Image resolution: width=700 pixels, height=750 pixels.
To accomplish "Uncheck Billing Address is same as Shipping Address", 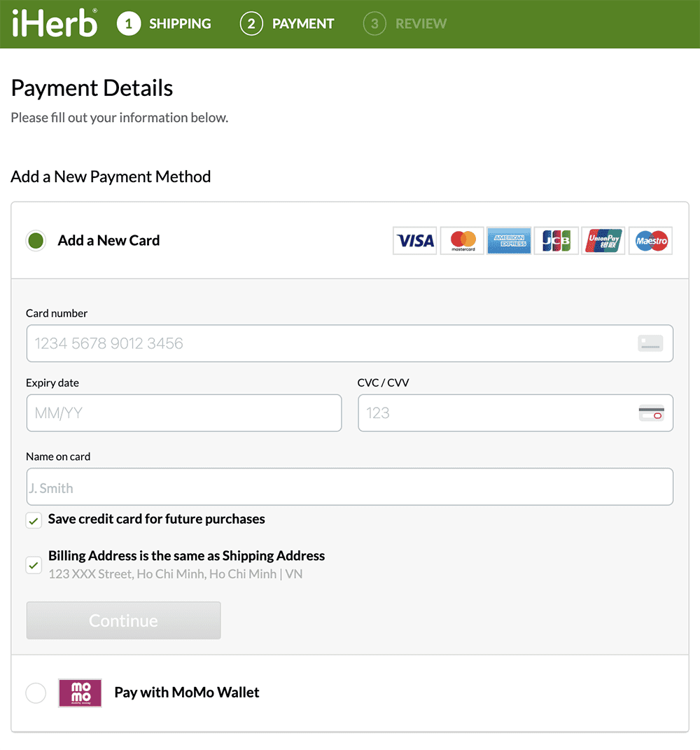I will point(33,564).
